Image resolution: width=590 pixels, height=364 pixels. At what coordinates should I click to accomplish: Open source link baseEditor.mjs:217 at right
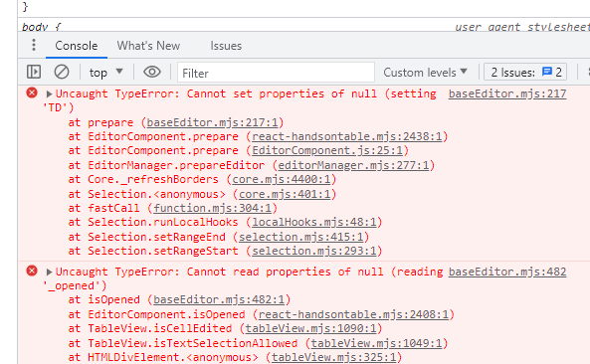point(507,93)
